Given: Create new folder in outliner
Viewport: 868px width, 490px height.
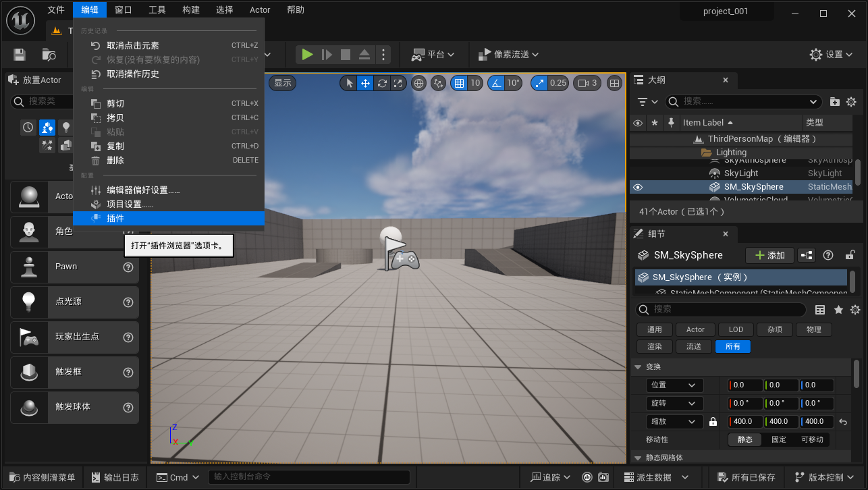Looking at the screenshot, I should click(x=835, y=101).
